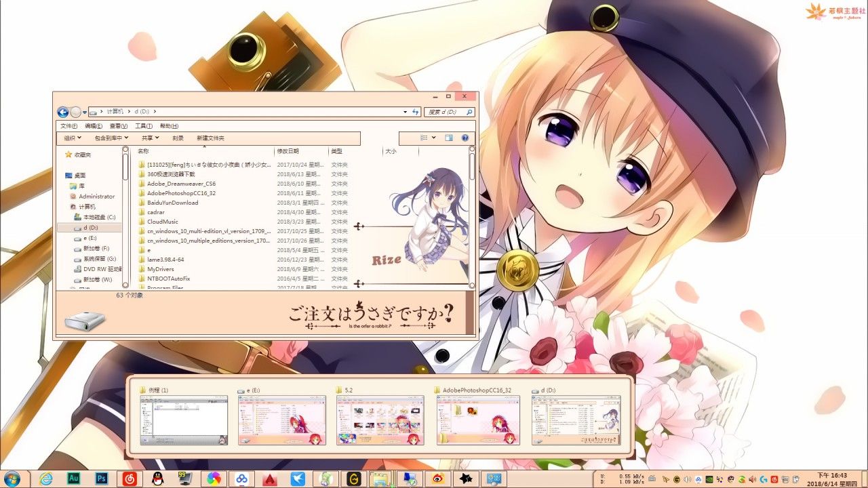The height and width of the screenshot is (488, 868).
Task: Open the 帮助(H) menu
Action: 169,126
